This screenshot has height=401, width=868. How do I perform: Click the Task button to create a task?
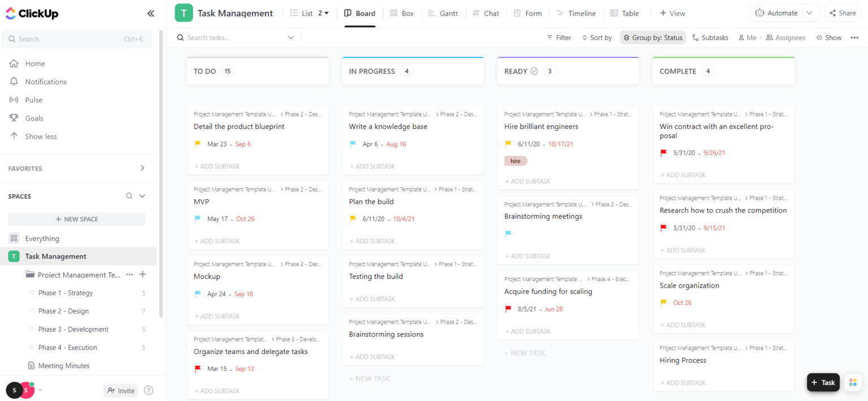(x=823, y=382)
